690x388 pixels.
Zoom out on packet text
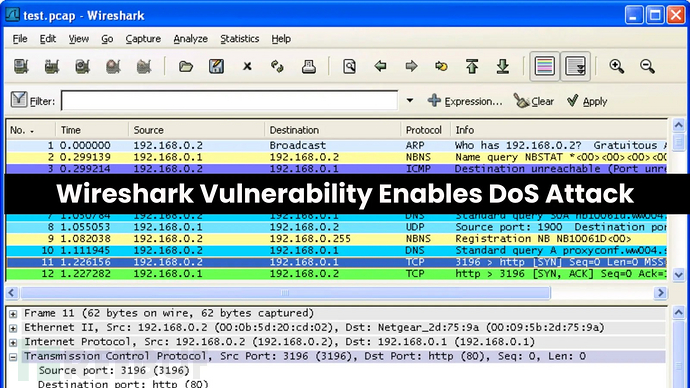click(647, 66)
